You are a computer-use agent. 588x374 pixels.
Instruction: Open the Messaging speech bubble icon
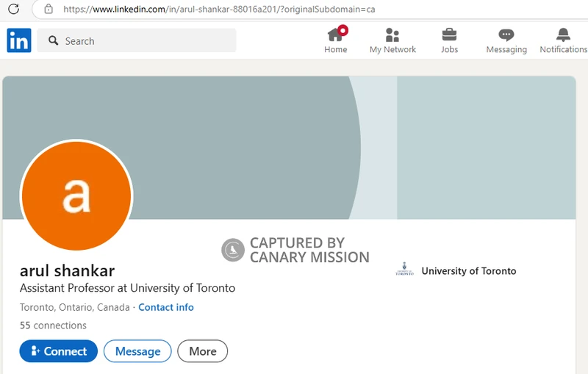[x=506, y=35]
